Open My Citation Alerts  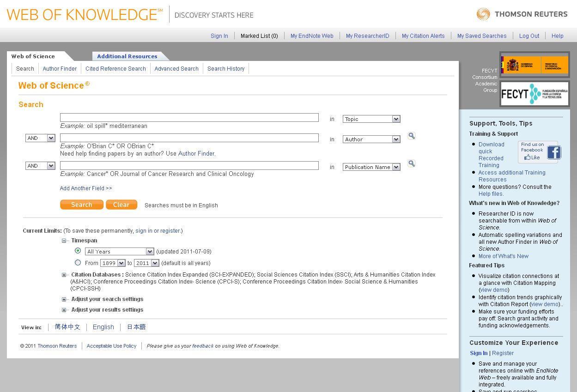(423, 36)
